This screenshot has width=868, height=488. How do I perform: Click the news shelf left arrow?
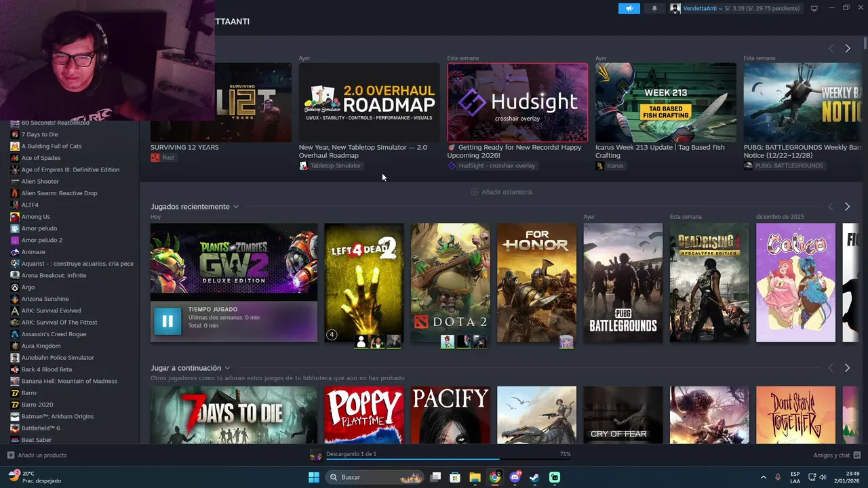831,49
